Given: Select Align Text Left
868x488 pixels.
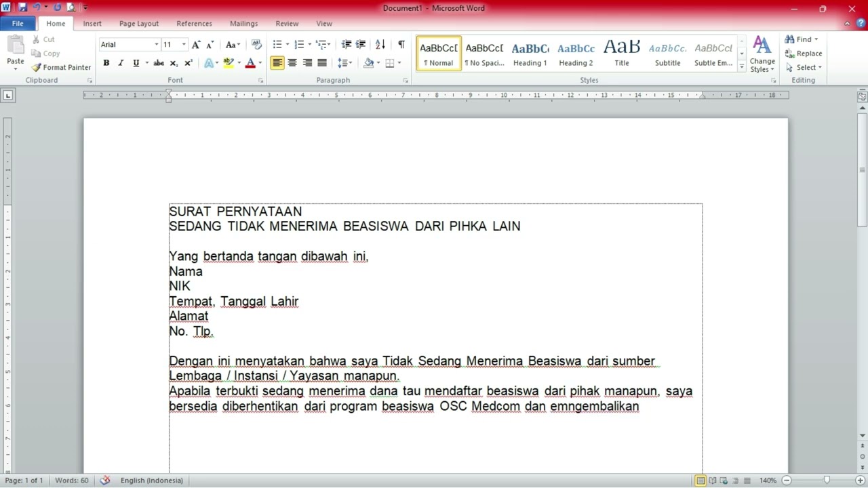Looking at the screenshot, I should (x=277, y=63).
